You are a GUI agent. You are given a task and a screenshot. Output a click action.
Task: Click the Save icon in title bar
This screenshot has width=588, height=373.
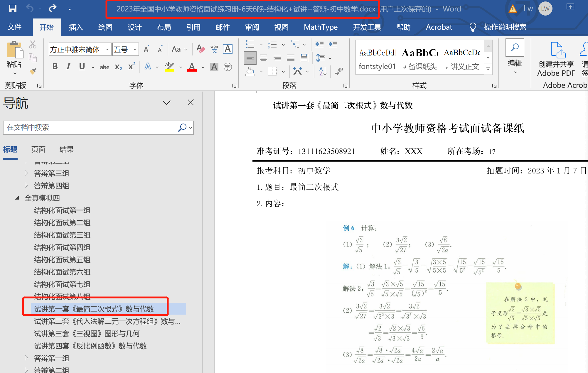(x=13, y=9)
